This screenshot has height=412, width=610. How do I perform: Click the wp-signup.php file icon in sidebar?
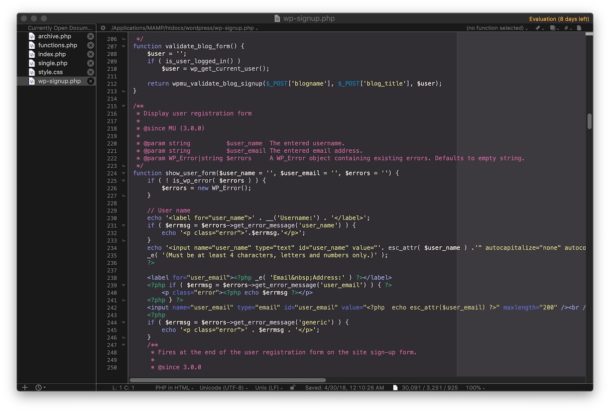coord(32,81)
